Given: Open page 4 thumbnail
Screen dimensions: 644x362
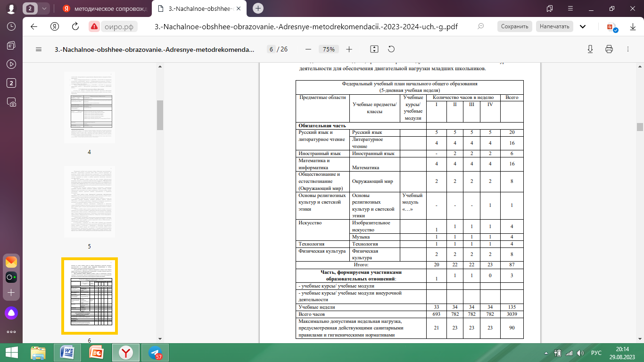Looking at the screenshot, I should coord(89,107).
